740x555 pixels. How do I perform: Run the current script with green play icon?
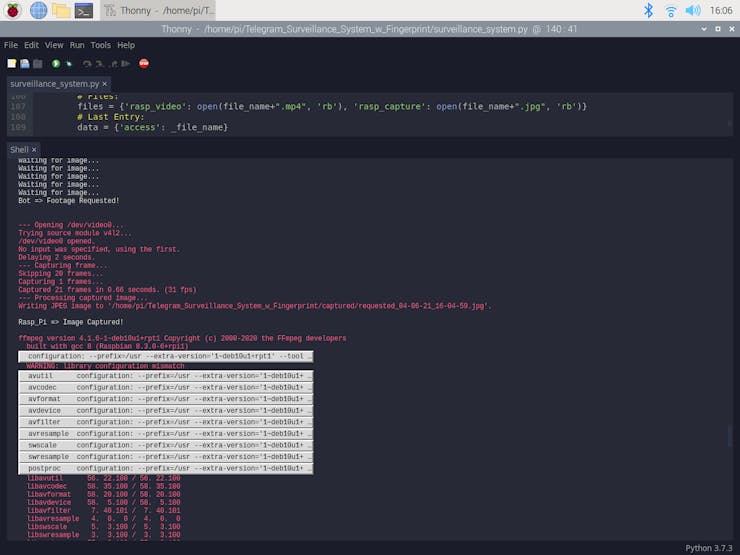[x=56, y=63]
